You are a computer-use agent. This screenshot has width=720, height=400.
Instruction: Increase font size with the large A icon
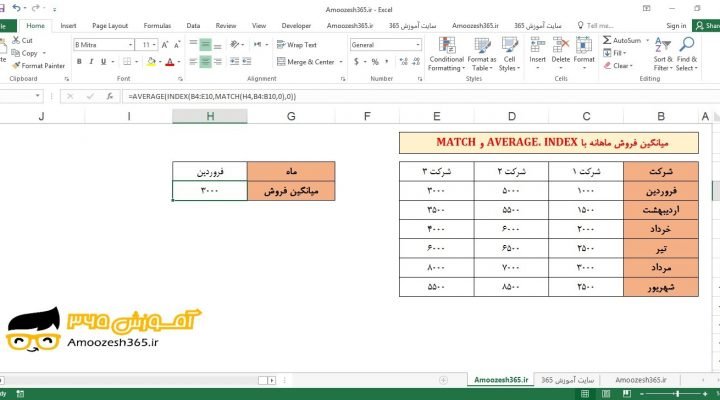pos(165,45)
